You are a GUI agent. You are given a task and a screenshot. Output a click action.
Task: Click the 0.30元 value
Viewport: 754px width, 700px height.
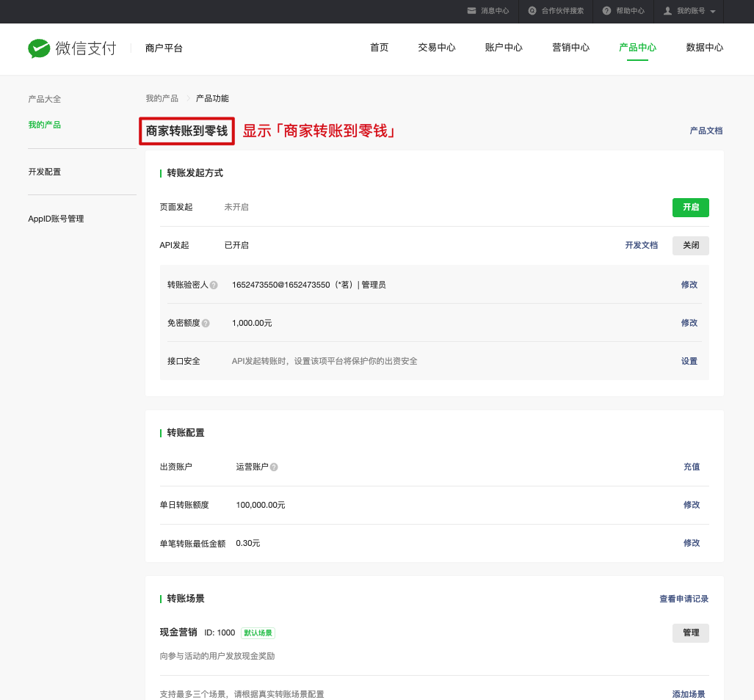coord(248,544)
